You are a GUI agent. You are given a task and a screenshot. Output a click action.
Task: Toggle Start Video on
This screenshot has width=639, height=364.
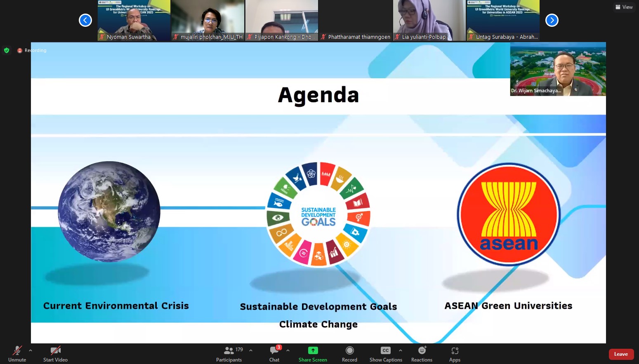[x=55, y=354]
